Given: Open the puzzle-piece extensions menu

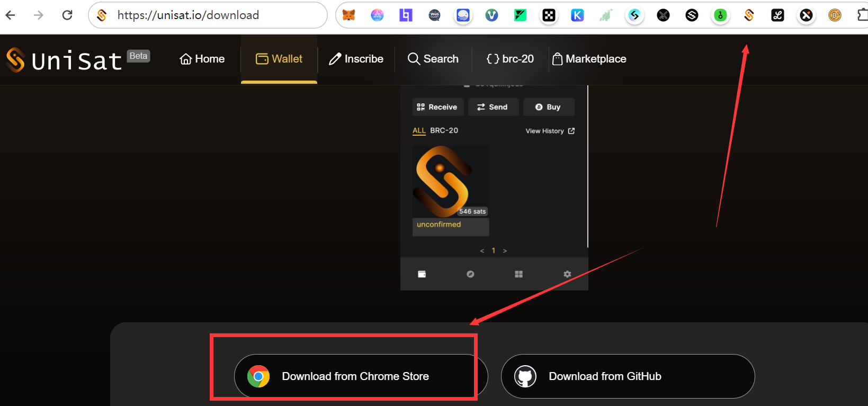Looking at the screenshot, I should (862, 15).
